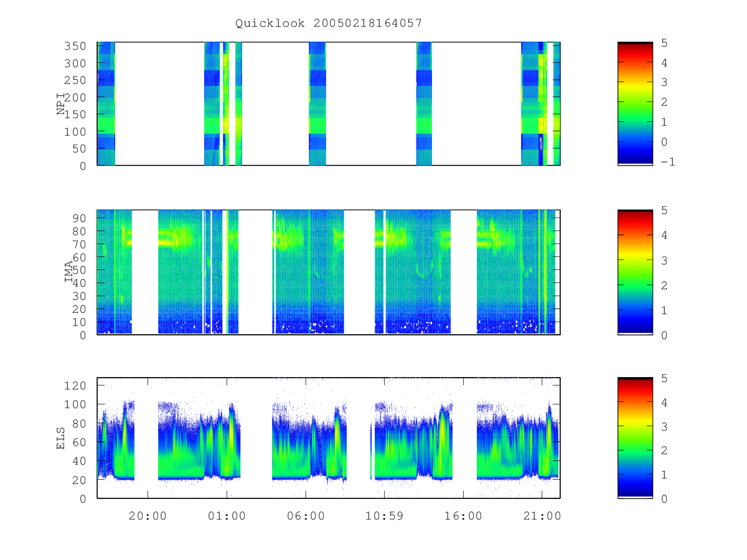Click inside the NPI spectrogram panel
This screenshot has width=747, height=560.
pyautogui.click(x=329, y=103)
